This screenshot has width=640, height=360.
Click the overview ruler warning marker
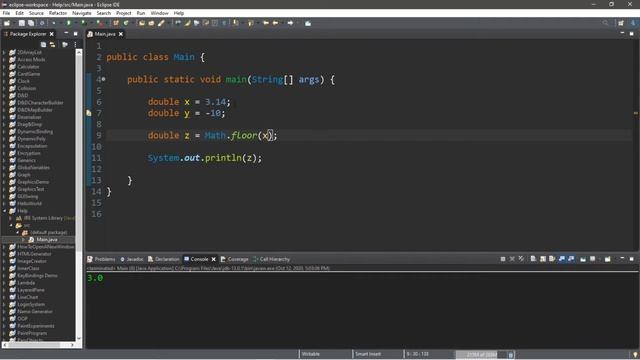636,113
